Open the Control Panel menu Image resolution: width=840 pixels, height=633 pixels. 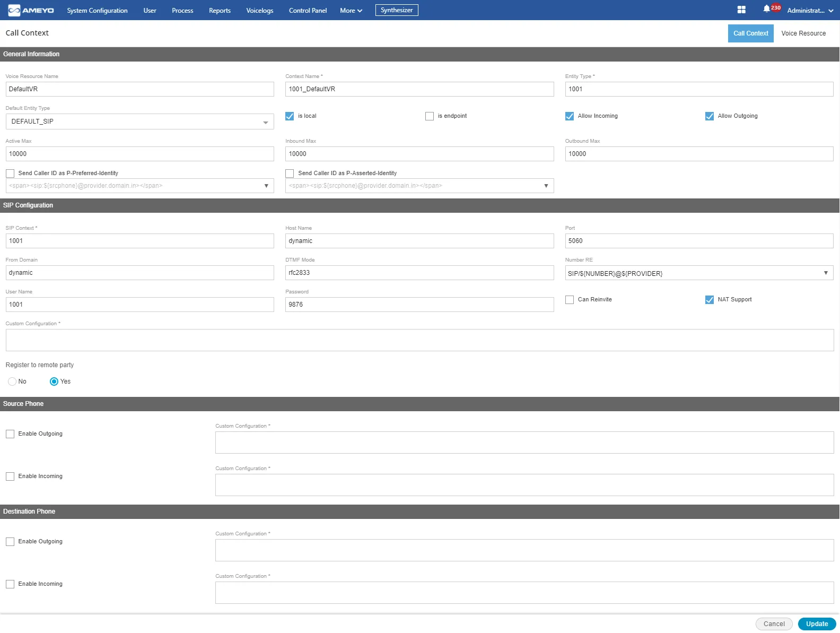pos(308,11)
